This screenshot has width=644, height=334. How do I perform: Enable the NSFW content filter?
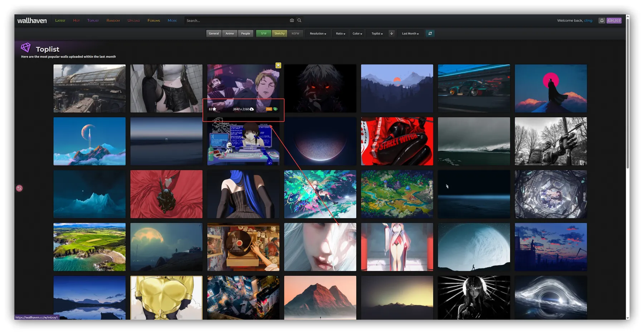pos(296,33)
